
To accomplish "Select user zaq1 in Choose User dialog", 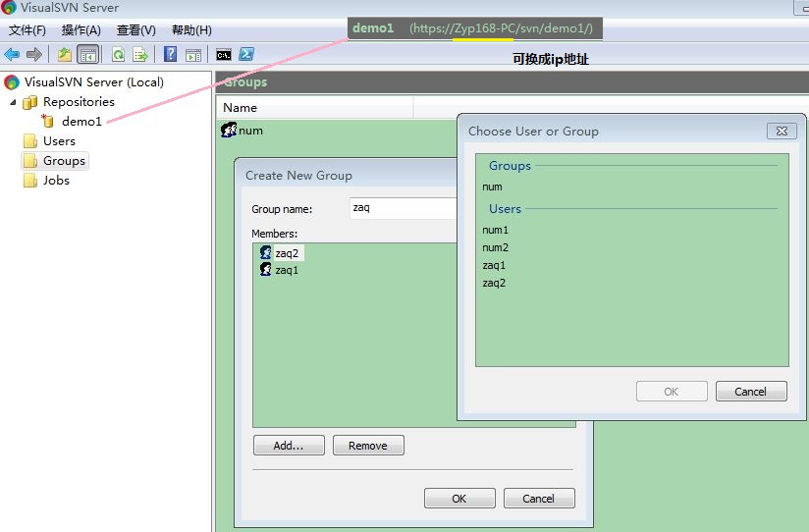I will [x=494, y=265].
